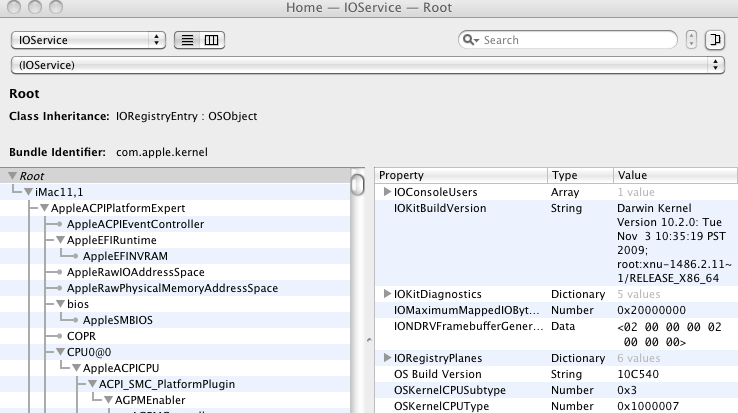Collapse the Root tree node

13,176
